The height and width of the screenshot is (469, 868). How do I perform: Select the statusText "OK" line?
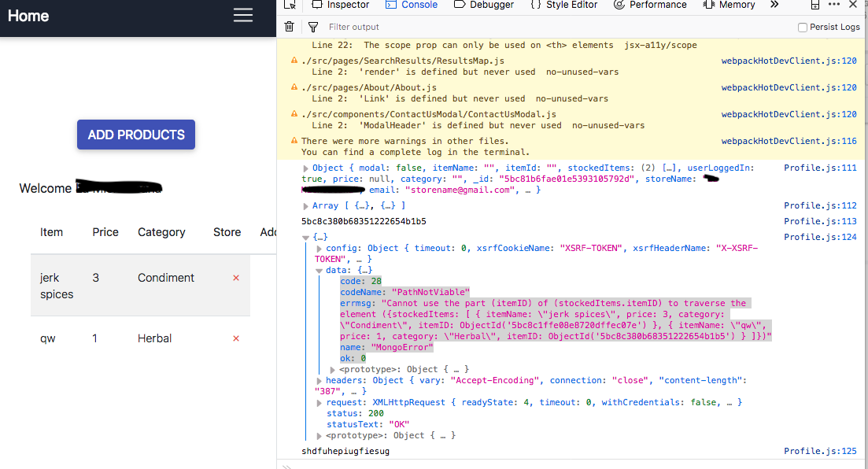click(x=367, y=425)
